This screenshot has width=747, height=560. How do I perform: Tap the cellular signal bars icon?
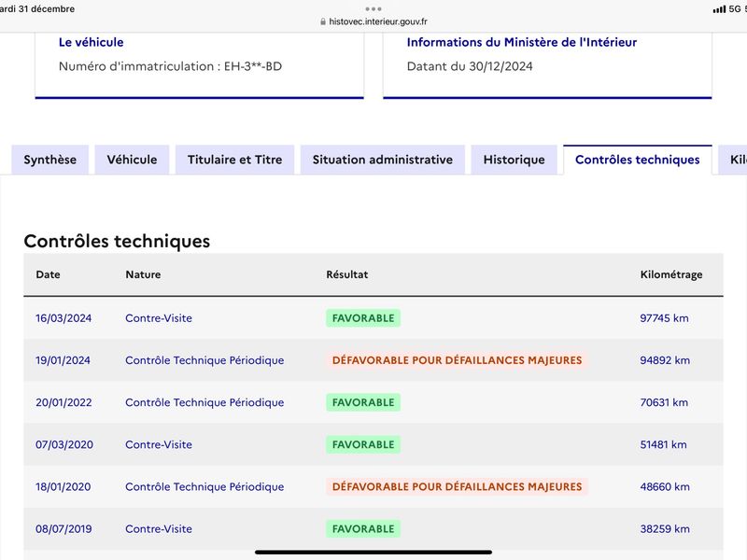point(719,9)
